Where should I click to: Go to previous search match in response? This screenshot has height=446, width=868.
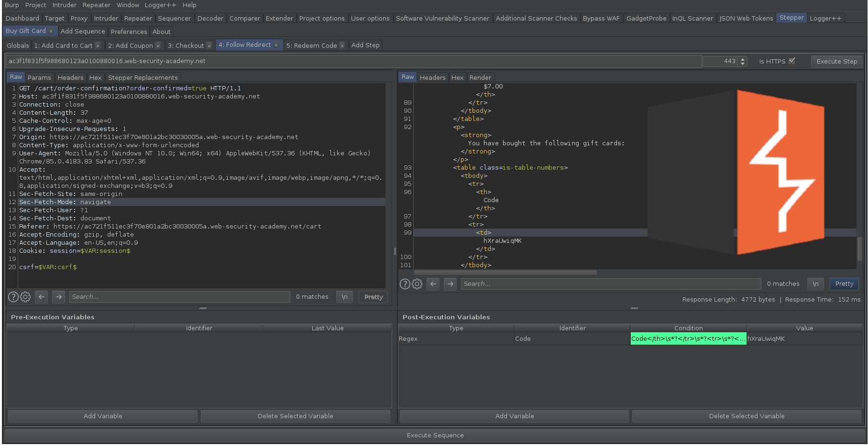[433, 283]
